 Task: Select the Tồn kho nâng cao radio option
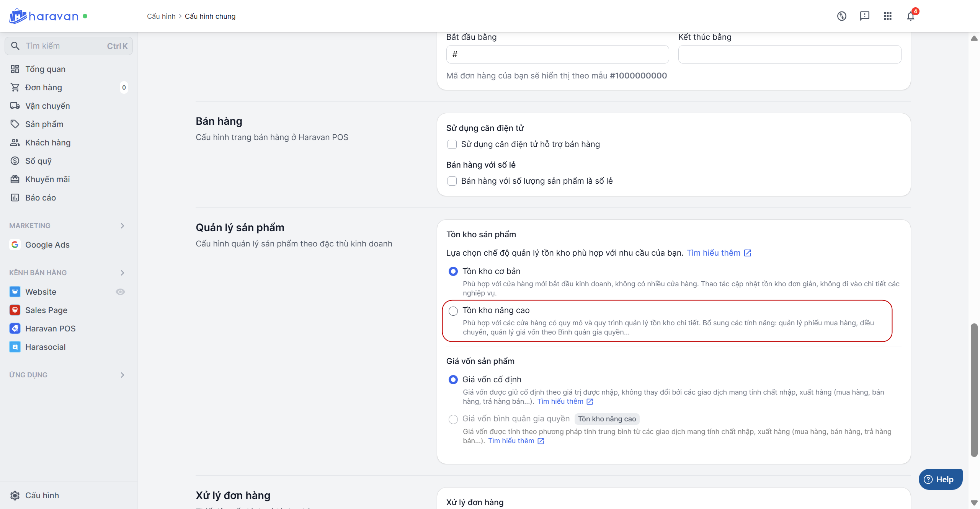(x=453, y=311)
